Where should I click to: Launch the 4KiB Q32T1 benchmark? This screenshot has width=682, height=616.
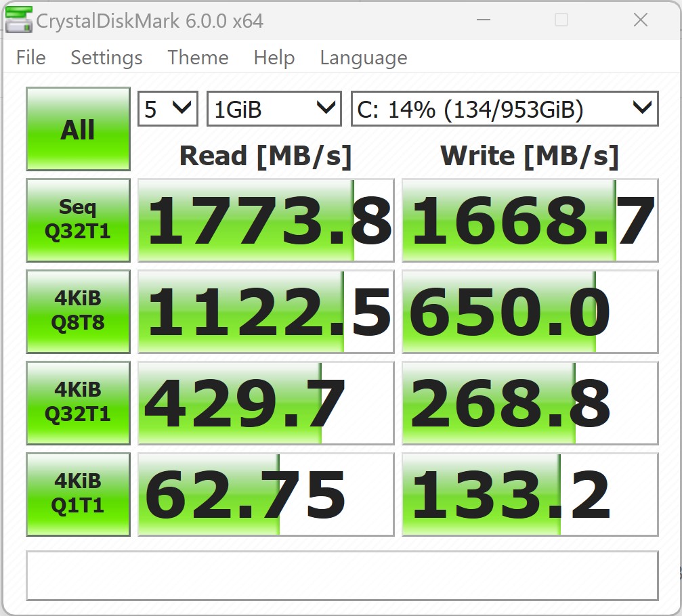(x=78, y=403)
